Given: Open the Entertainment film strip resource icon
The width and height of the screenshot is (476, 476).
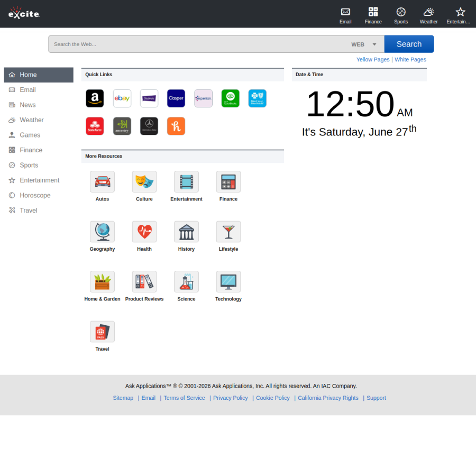Looking at the screenshot, I should coord(186,181).
